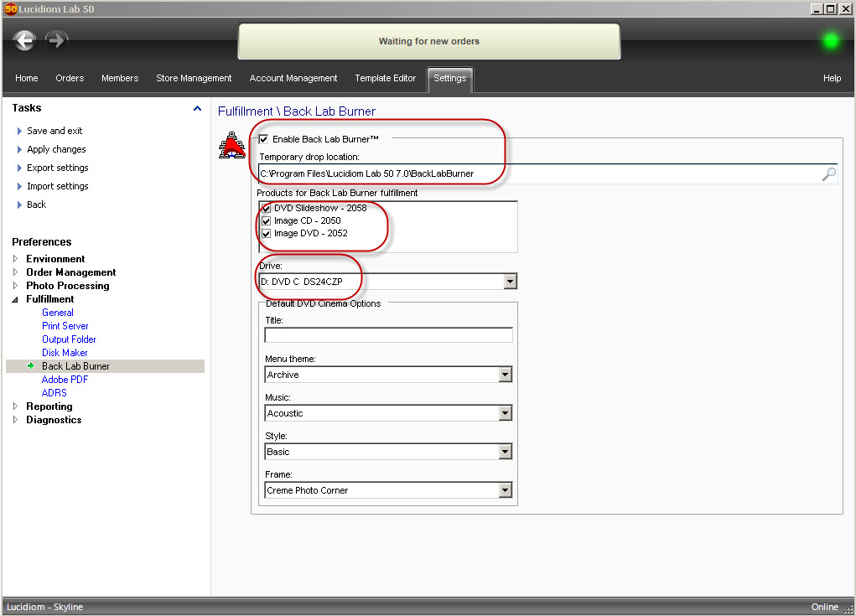
Task: Click the Lucidiom Lab 50 title icon
Action: 10,8
